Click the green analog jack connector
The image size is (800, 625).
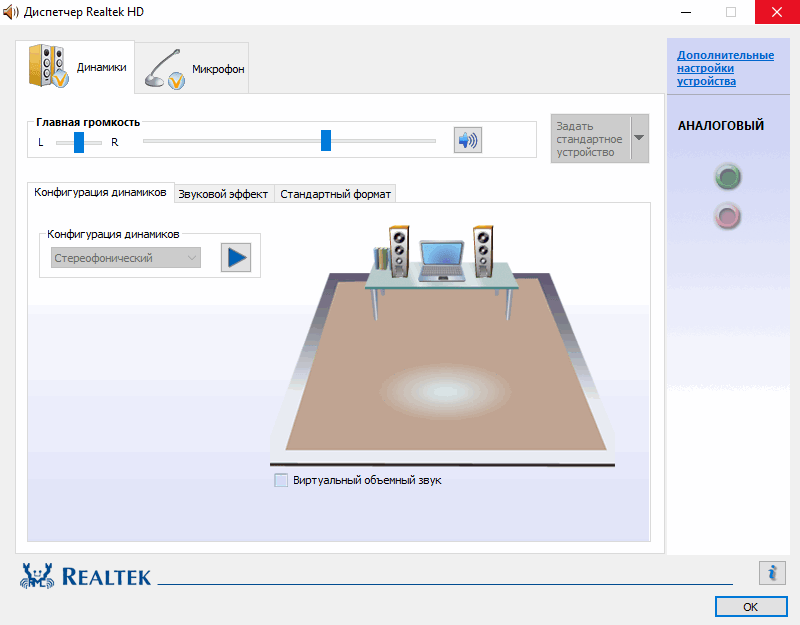click(x=728, y=177)
